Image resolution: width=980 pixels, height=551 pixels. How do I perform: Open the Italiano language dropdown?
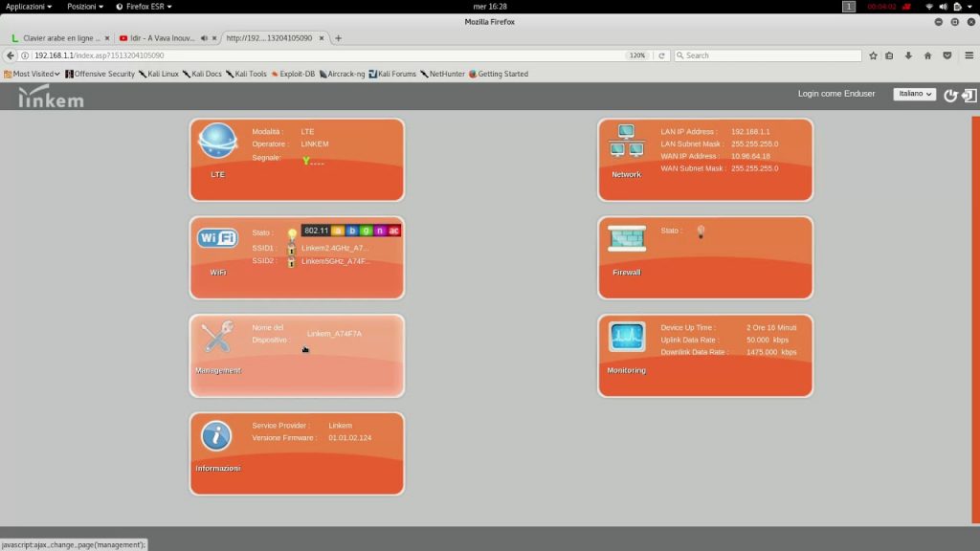click(x=914, y=94)
